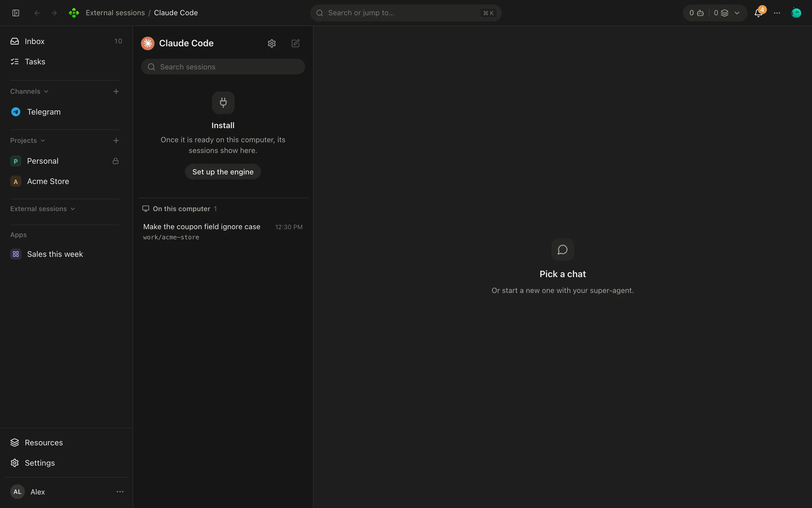Viewport: 812px width, 508px height.
Task: Click the plug Install icon
Action: click(223, 102)
